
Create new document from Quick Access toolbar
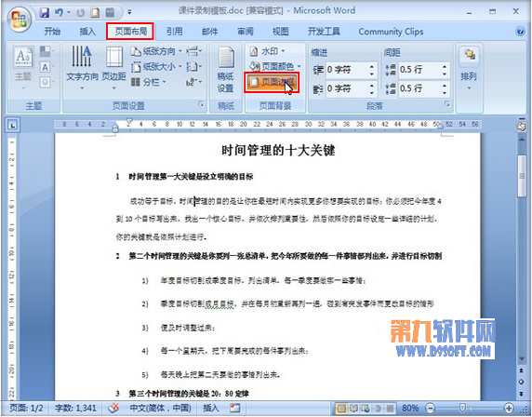click(x=95, y=13)
